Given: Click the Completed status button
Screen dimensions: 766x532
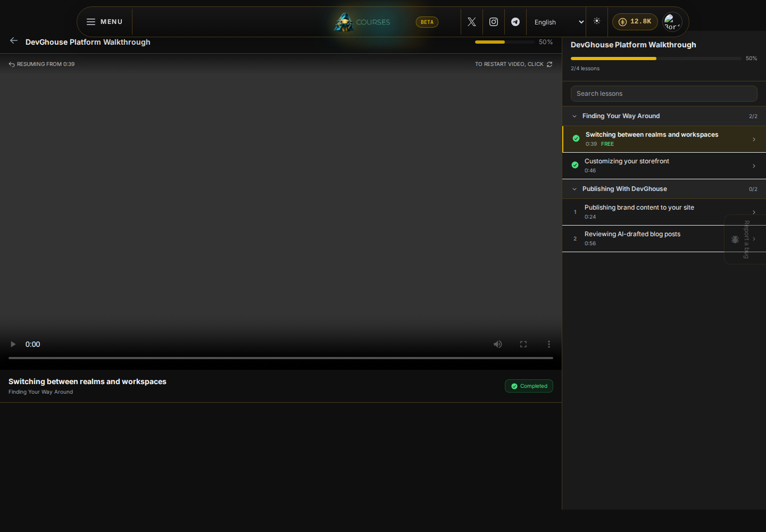Looking at the screenshot, I should pos(529,386).
